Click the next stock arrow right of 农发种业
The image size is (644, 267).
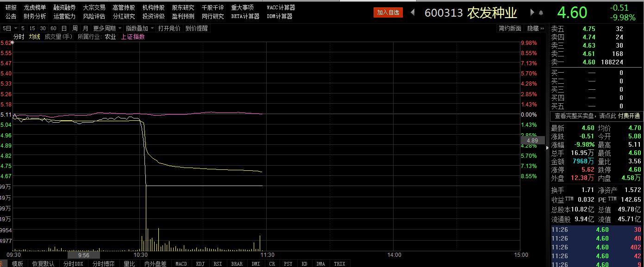click(532, 12)
